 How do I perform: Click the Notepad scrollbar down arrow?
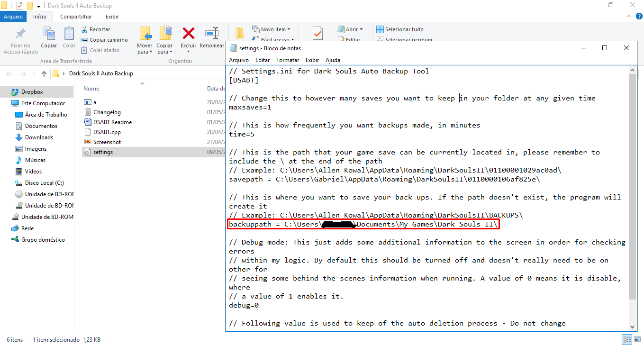click(x=632, y=326)
